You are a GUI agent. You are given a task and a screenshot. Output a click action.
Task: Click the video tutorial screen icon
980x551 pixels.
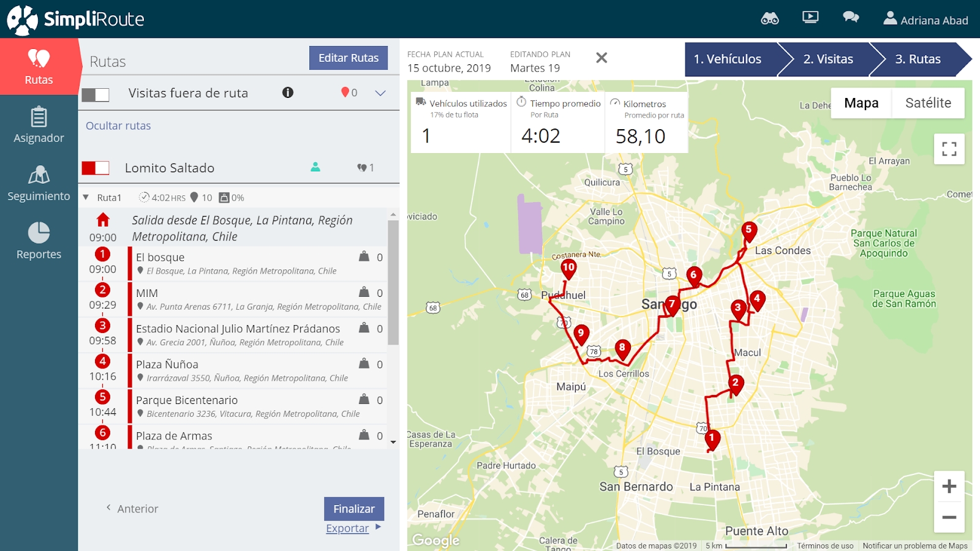click(x=810, y=17)
